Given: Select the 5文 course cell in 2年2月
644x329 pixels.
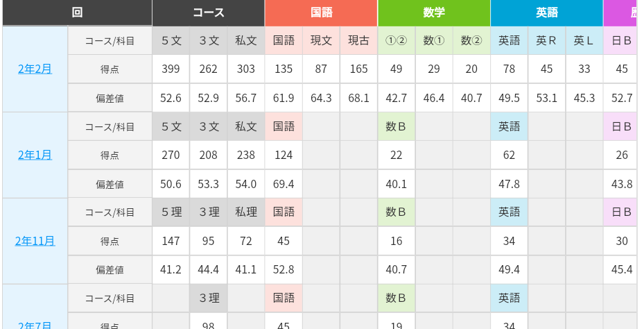Looking at the screenshot, I should point(171,41).
